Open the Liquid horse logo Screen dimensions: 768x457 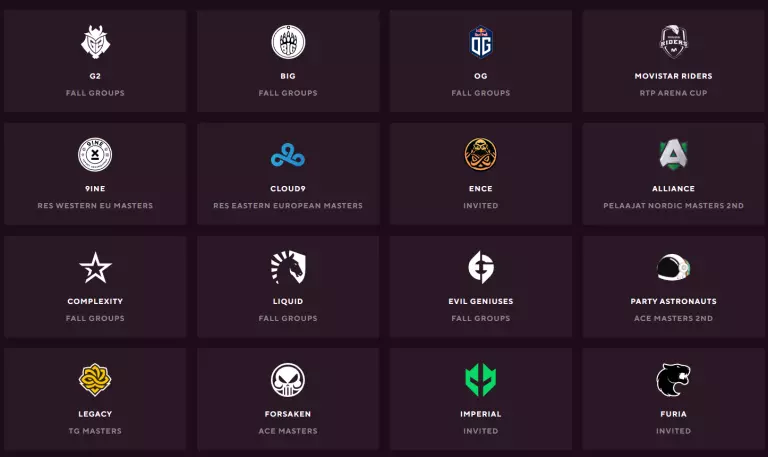tap(288, 267)
